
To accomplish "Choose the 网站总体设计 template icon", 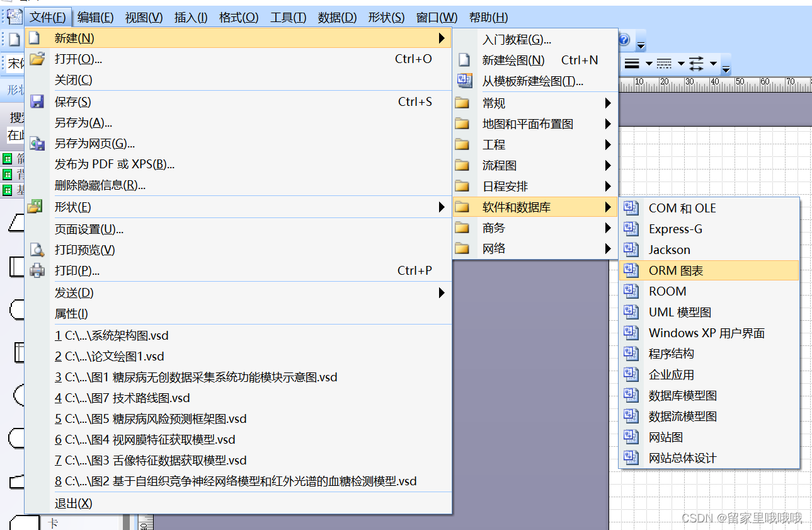I will click(631, 458).
